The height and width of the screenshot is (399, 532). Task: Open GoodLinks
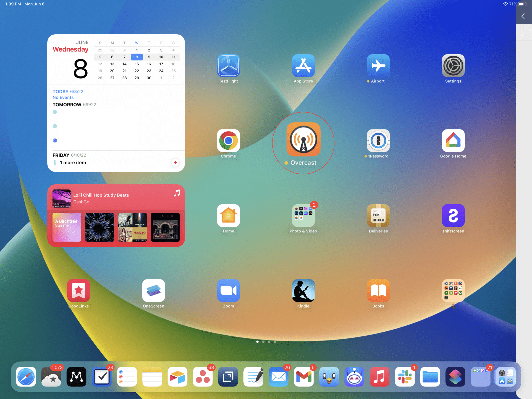[x=78, y=291]
